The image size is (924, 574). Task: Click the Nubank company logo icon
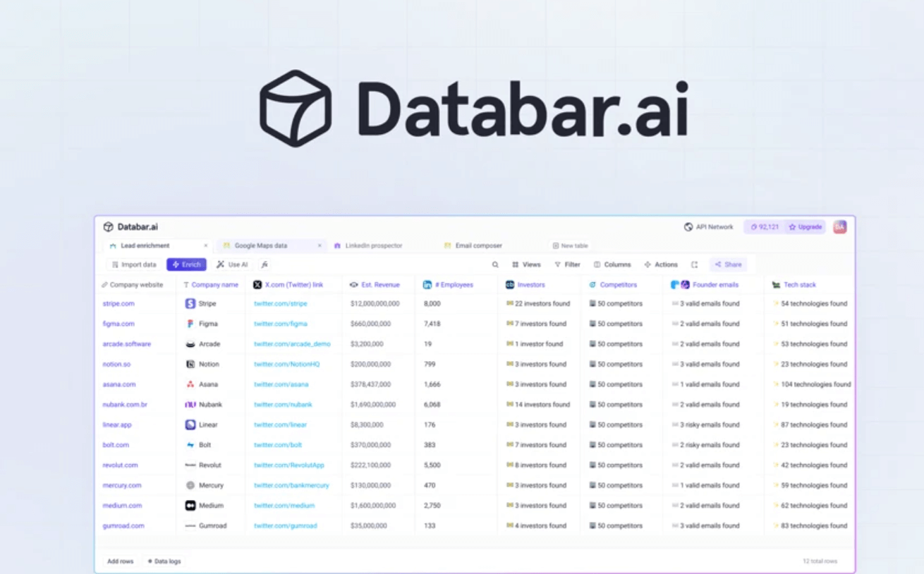click(x=190, y=405)
